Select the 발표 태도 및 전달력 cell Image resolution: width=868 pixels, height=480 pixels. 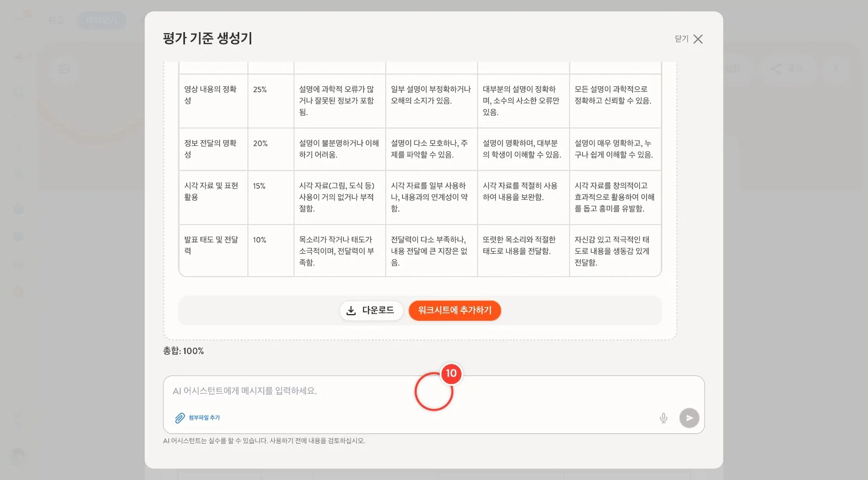213,251
